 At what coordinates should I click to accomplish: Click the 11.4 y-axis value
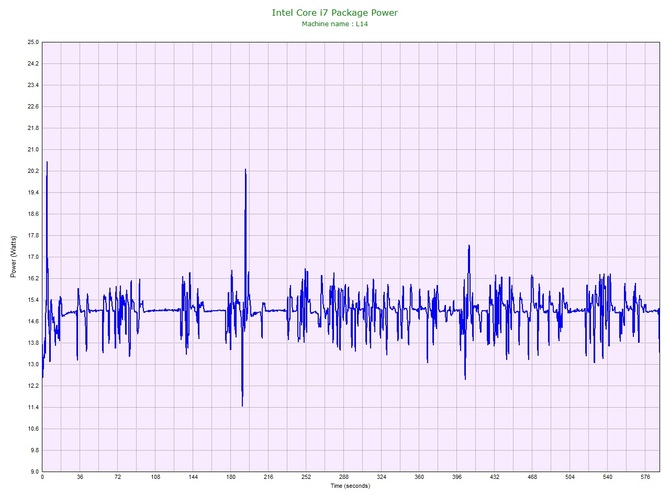[33, 407]
